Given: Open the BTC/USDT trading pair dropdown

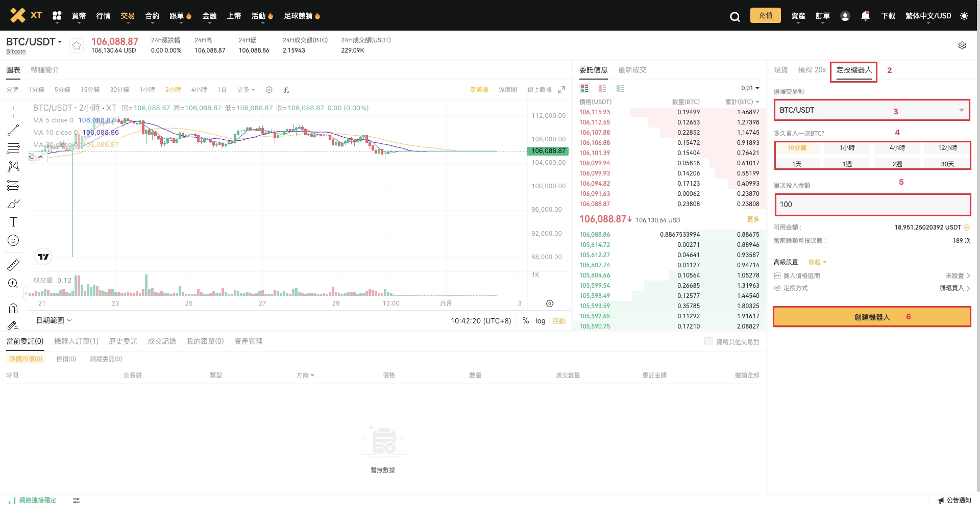Looking at the screenshot, I should pos(872,110).
